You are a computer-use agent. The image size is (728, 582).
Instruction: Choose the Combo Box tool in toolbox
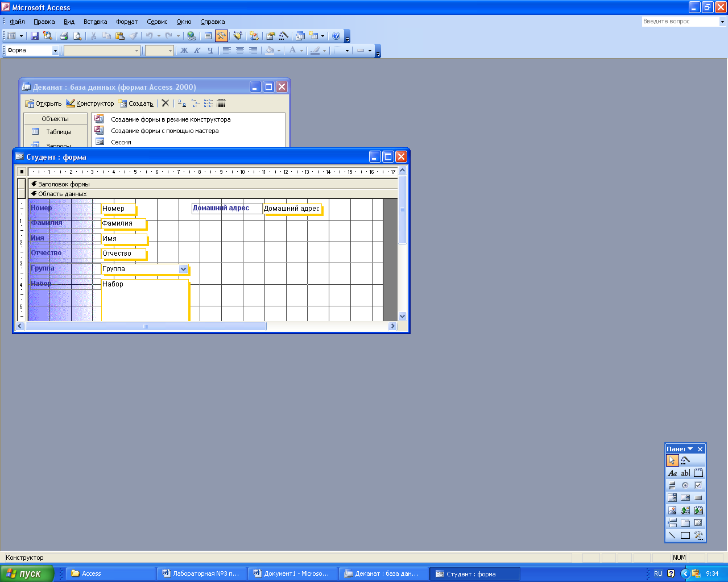pyautogui.click(x=672, y=498)
